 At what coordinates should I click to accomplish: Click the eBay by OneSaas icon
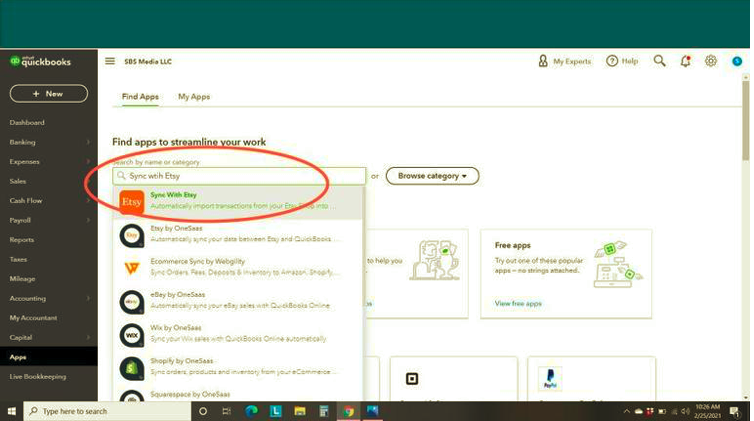132,302
